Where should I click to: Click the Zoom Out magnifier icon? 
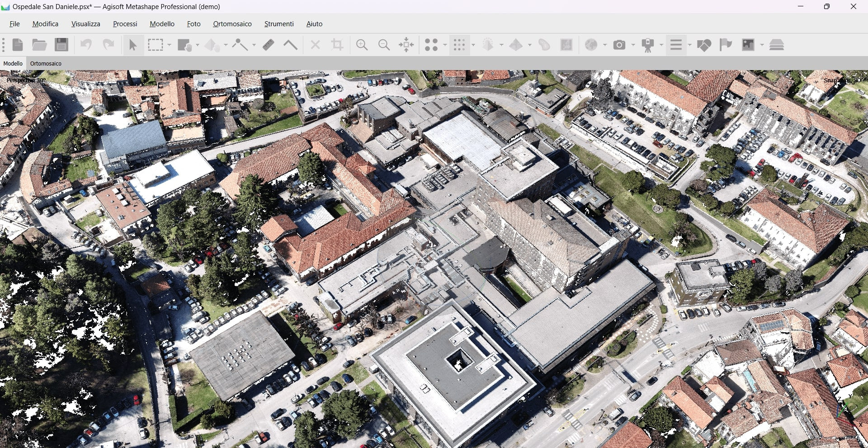pyautogui.click(x=384, y=45)
